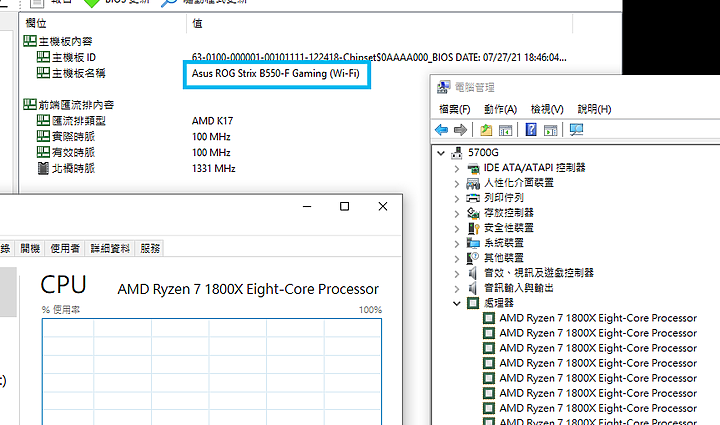
Task: Click the Back arrow in Computer Management toolbar
Action: (441, 130)
